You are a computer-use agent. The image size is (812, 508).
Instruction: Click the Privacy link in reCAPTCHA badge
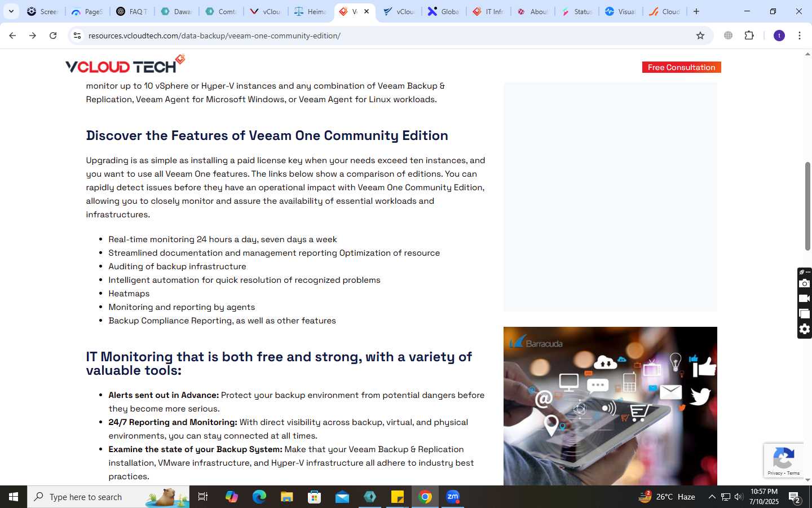point(775,473)
